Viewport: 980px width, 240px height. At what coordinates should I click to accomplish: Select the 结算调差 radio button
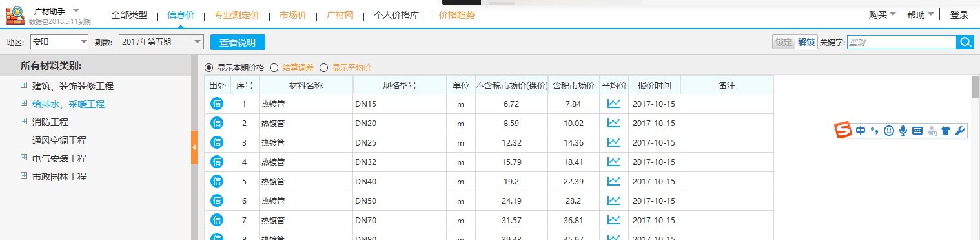(x=274, y=67)
